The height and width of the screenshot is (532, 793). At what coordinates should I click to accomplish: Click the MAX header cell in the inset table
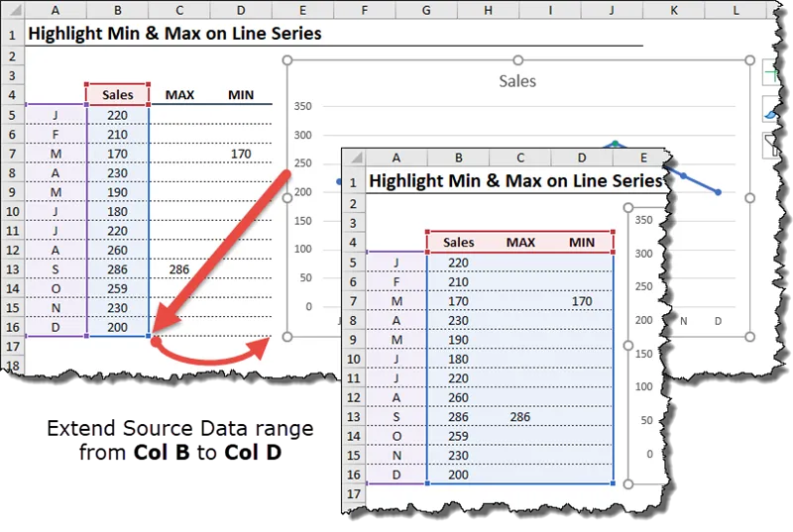(520, 242)
